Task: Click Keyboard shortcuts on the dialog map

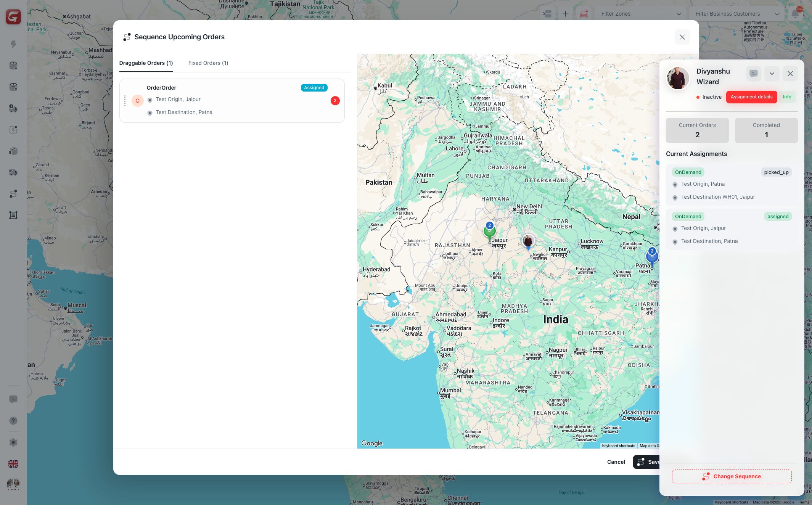Action: click(x=619, y=445)
